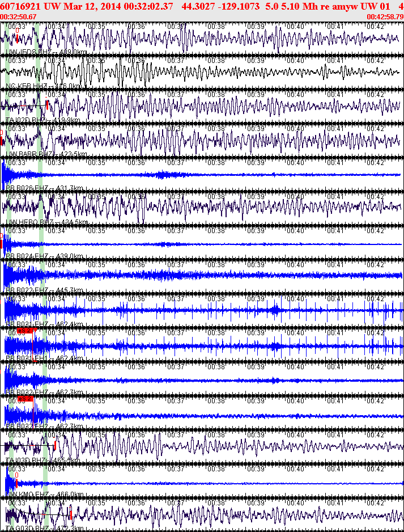Click the event date Mar 12, 2014
This screenshot has width=404, height=532.
pyautogui.click(x=91, y=6)
